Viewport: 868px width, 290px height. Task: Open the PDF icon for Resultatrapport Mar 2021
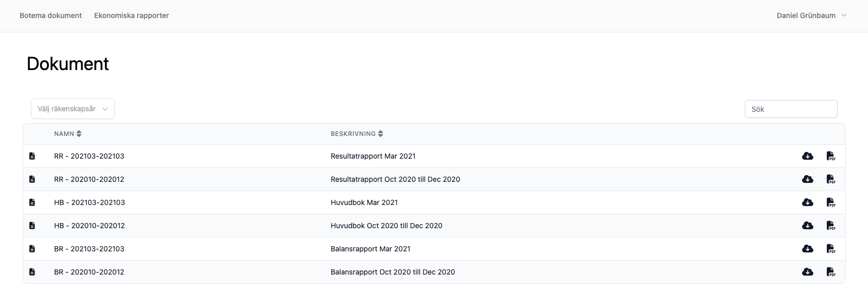point(830,156)
